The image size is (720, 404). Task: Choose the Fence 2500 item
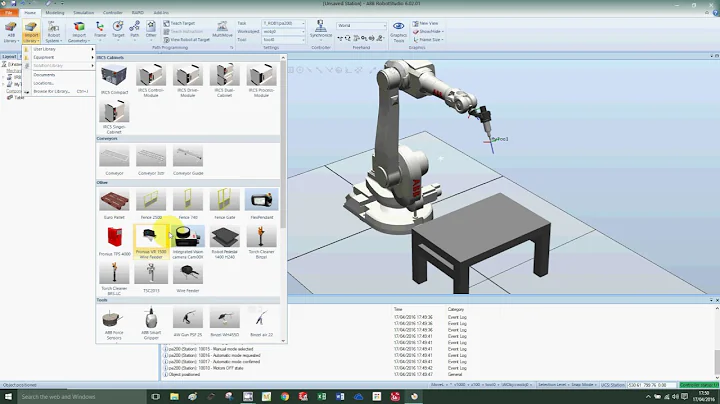(x=151, y=204)
